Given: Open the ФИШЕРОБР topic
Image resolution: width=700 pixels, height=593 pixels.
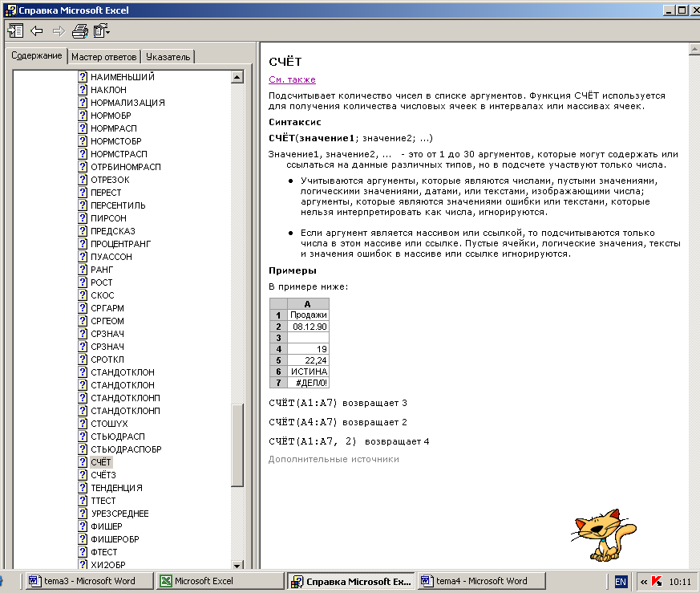Looking at the screenshot, I should (x=115, y=540).
